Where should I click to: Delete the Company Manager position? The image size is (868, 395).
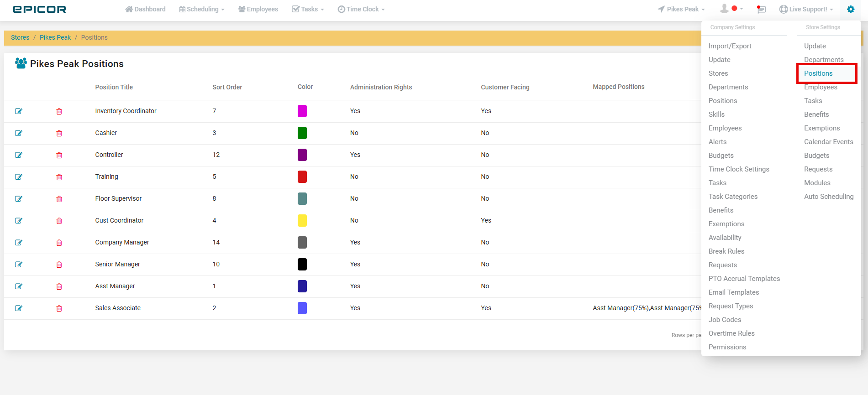coord(59,243)
